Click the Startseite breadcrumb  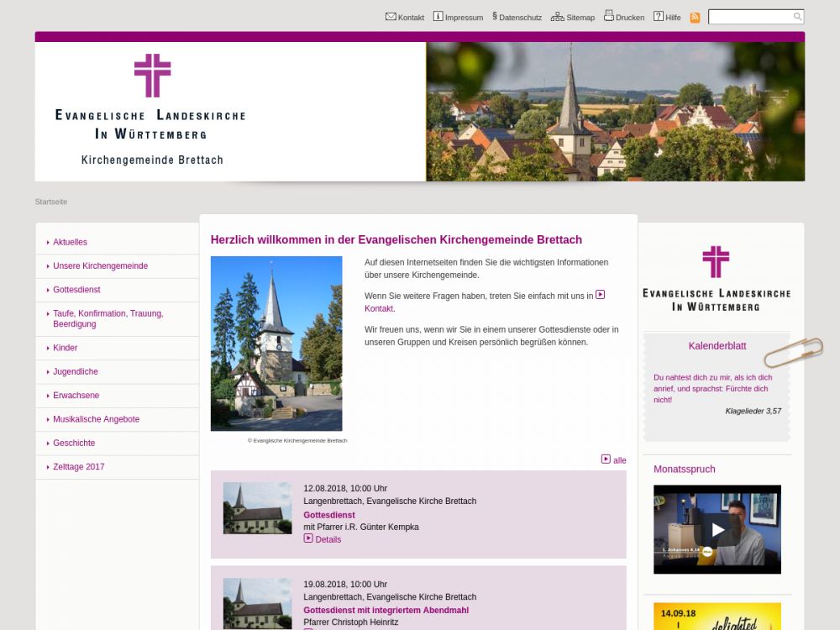[51, 202]
